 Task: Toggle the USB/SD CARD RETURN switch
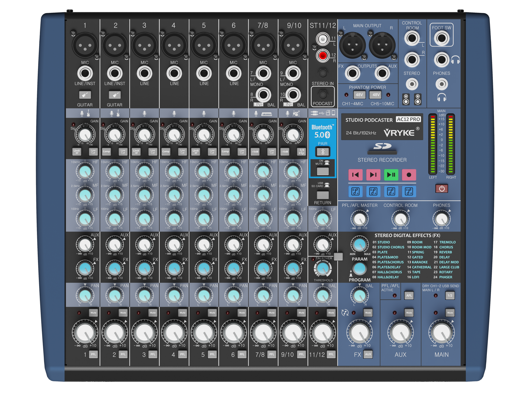323,195
